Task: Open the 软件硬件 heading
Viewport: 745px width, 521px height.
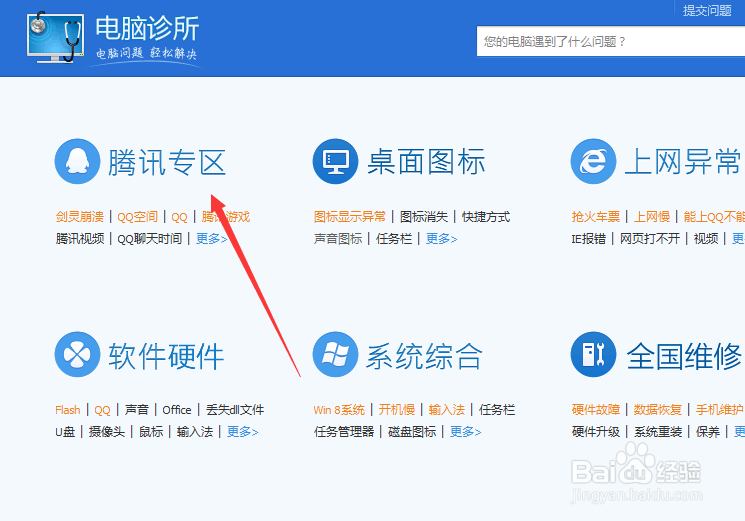Action: click(166, 356)
